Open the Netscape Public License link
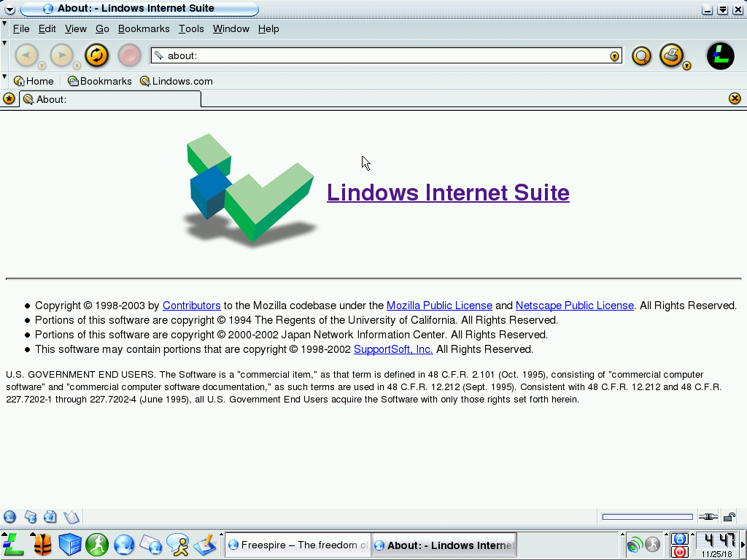This screenshot has width=747, height=560. pos(575,306)
